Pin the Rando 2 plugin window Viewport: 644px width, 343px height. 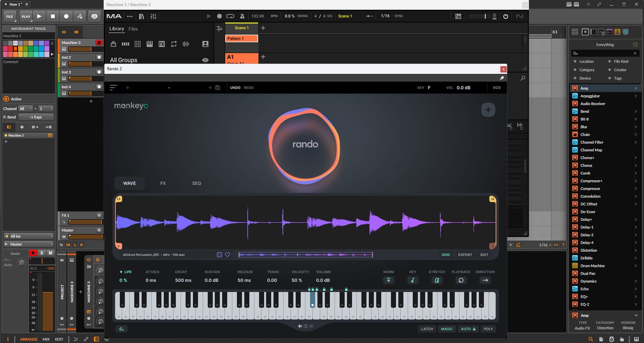(x=502, y=78)
